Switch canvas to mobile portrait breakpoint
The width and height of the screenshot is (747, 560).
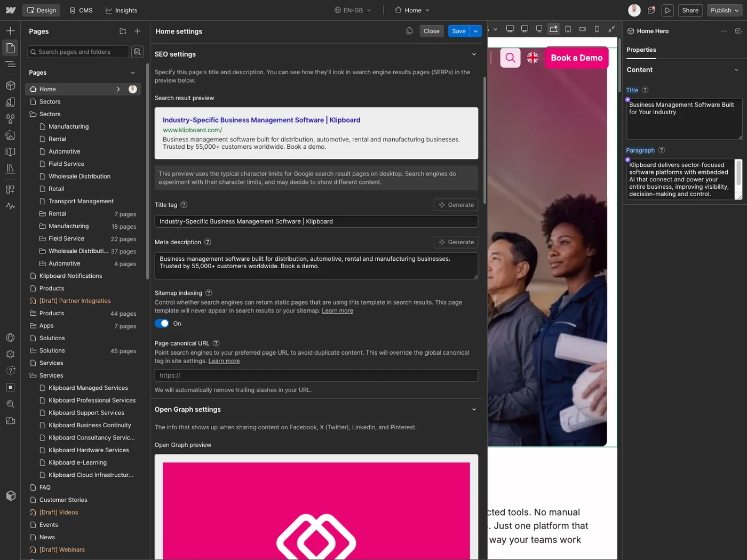597,29
